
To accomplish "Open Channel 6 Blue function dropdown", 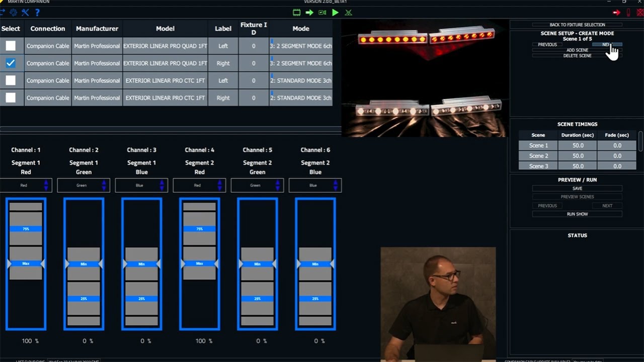I will click(315, 186).
